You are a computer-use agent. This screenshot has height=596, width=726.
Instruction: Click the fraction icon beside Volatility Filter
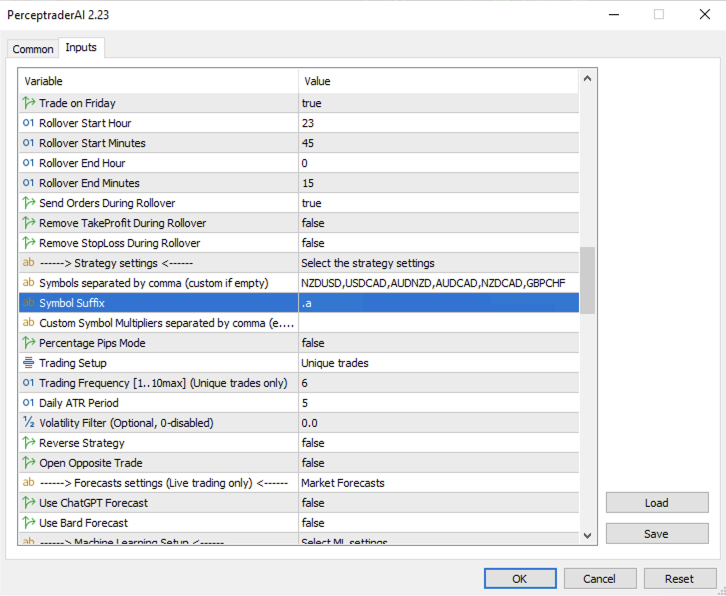pyautogui.click(x=29, y=422)
